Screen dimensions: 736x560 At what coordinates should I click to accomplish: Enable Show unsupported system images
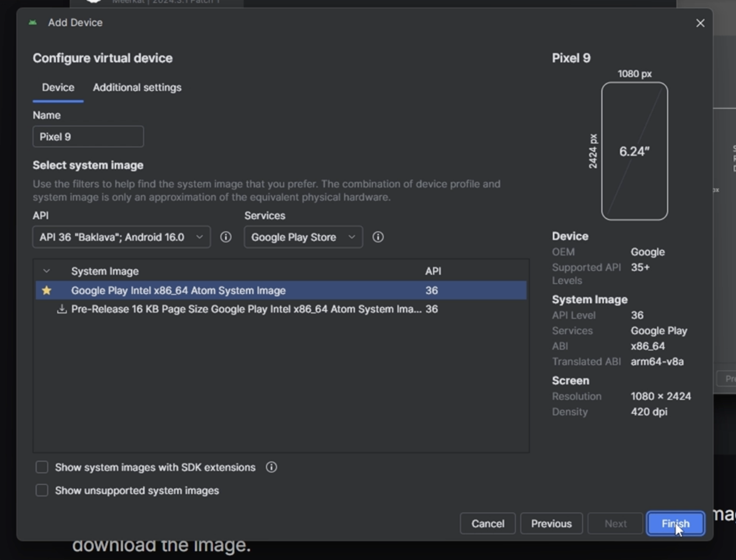coord(42,490)
